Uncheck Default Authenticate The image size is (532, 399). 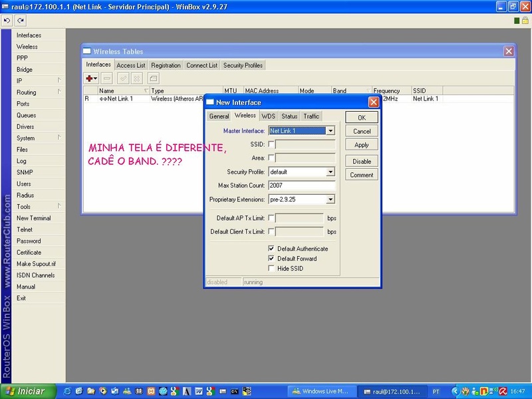tap(271, 248)
